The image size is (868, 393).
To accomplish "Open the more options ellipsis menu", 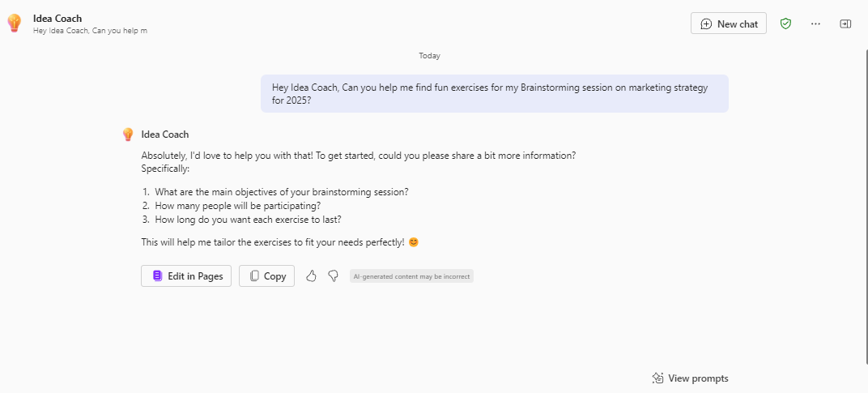I will click(815, 23).
